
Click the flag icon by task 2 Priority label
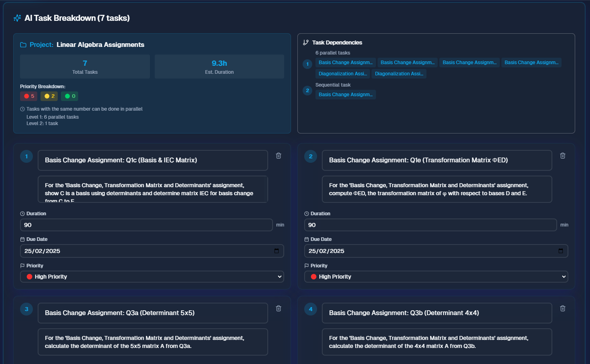pyautogui.click(x=307, y=266)
